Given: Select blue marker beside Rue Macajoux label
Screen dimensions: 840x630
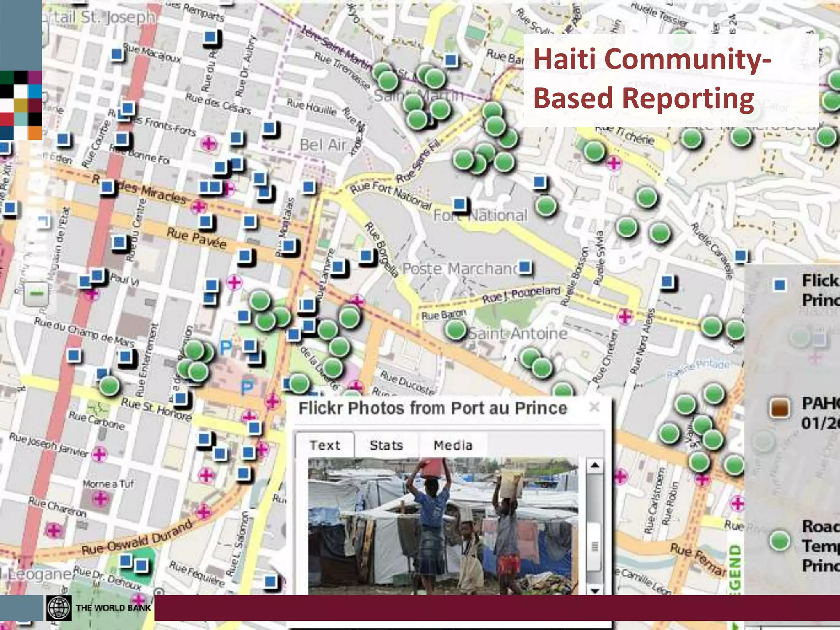Looking at the screenshot, I should [117, 54].
